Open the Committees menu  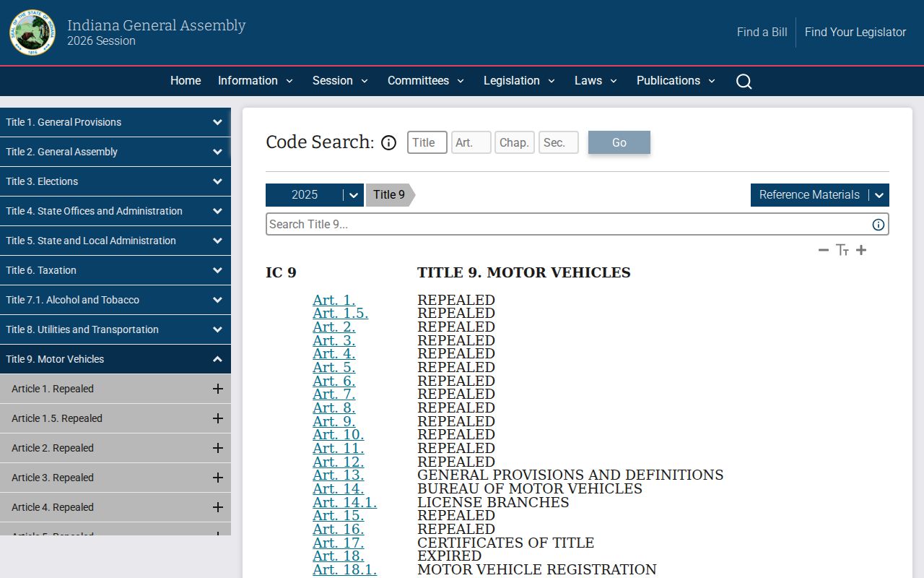coord(426,81)
